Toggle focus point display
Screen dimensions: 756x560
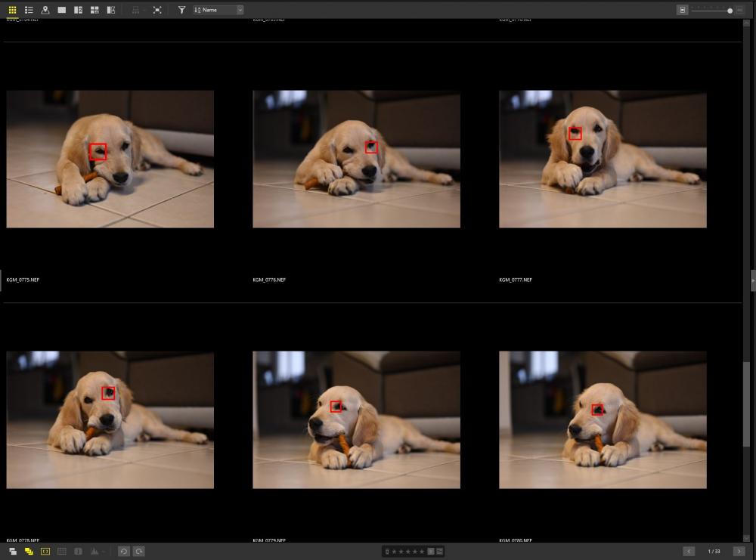tap(45, 552)
